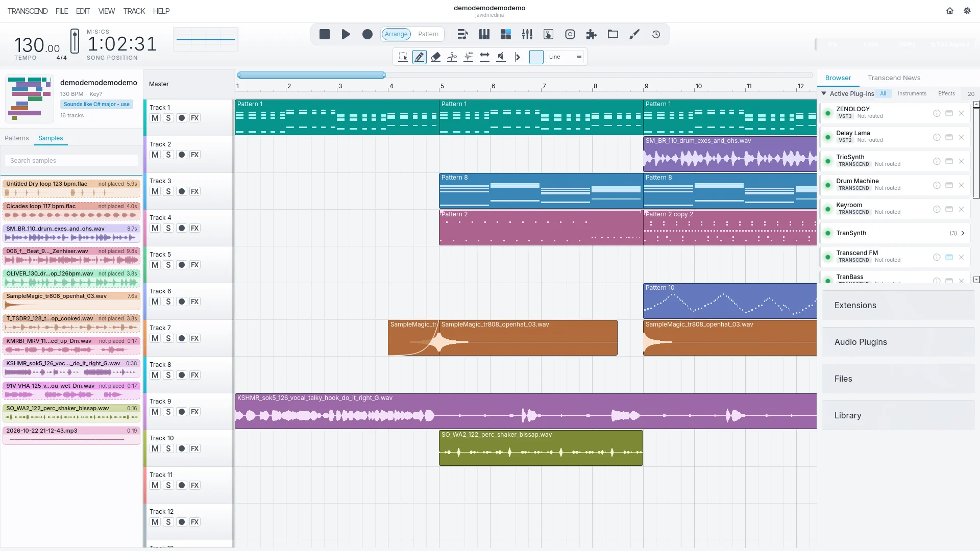Click the light blue color swatch
The image size is (980, 551).
pyautogui.click(x=536, y=57)
